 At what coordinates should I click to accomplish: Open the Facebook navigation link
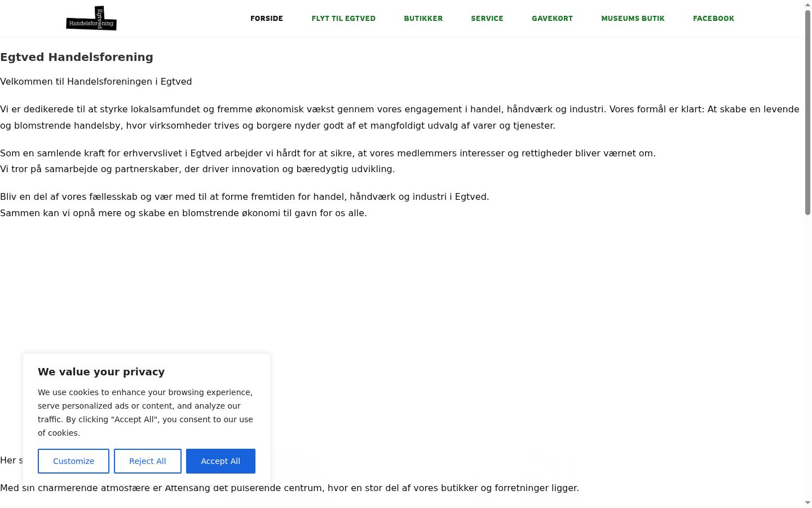713,19
